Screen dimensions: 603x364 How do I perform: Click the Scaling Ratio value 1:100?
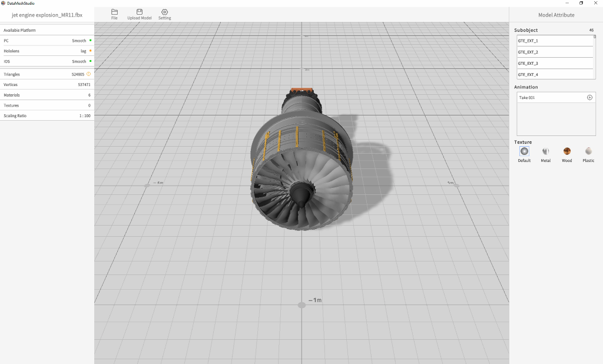[x=85, y=116]
